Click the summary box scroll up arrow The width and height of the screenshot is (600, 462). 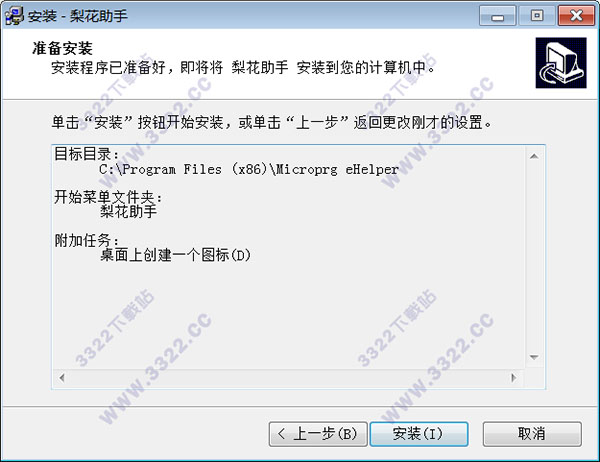tap(534, 156)
